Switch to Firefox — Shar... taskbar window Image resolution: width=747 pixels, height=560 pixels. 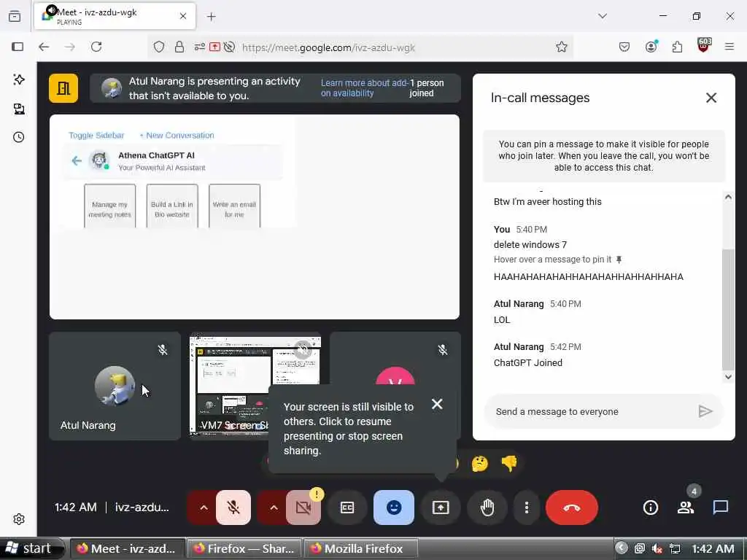(x=244, y=548)
